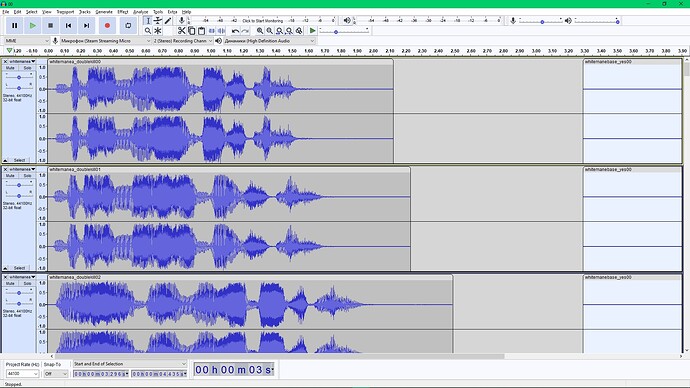
Task: Click the Redo arrow icon
Action: click(x=246, y=31)
